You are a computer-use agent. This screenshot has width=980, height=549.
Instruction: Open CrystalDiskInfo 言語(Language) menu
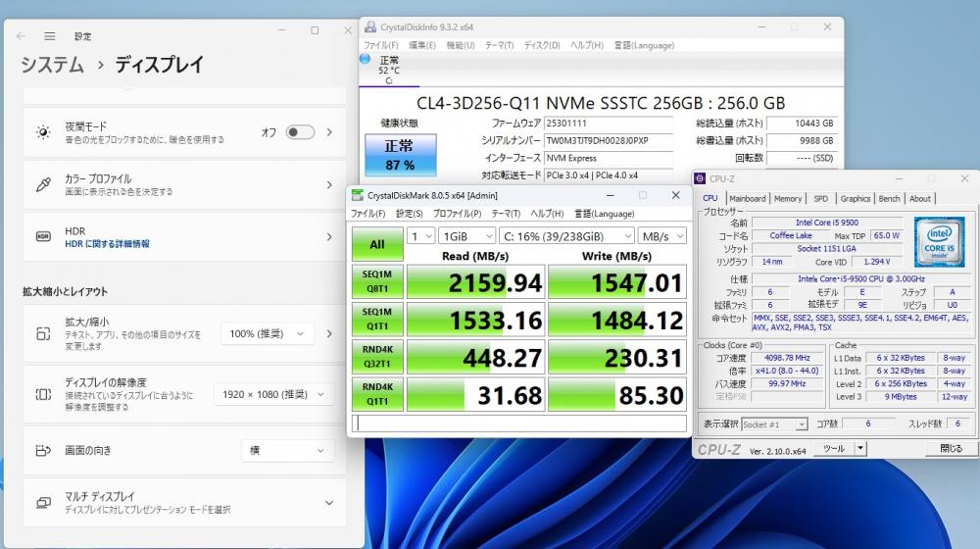[x=645, y=46]
